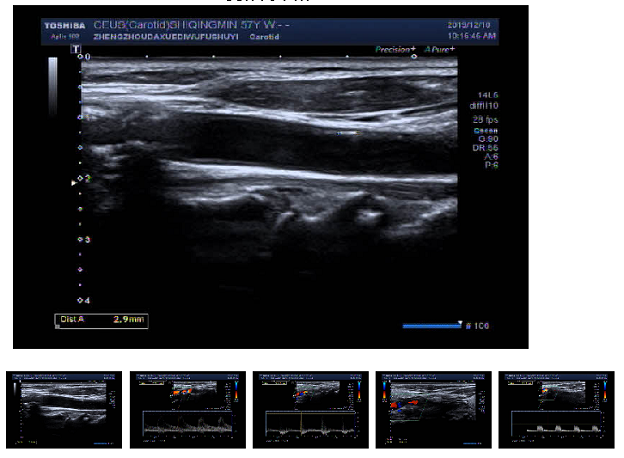
Task: Click the depth marker labeled 0
Action: pyautogui.click(x=85, y=58)
